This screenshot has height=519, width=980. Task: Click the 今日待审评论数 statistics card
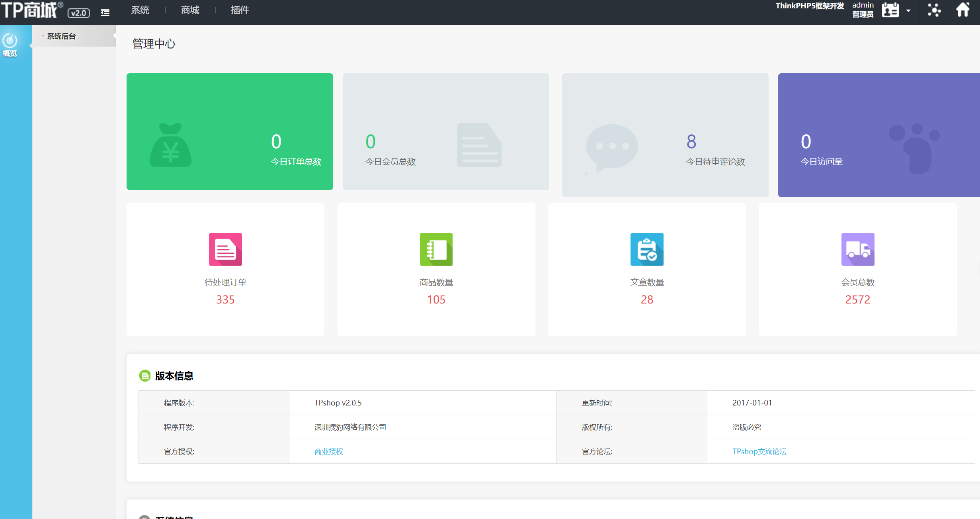665,135
